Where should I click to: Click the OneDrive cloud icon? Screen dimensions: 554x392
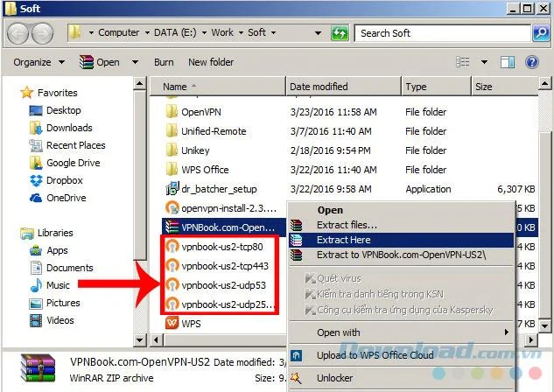(36, 198)
